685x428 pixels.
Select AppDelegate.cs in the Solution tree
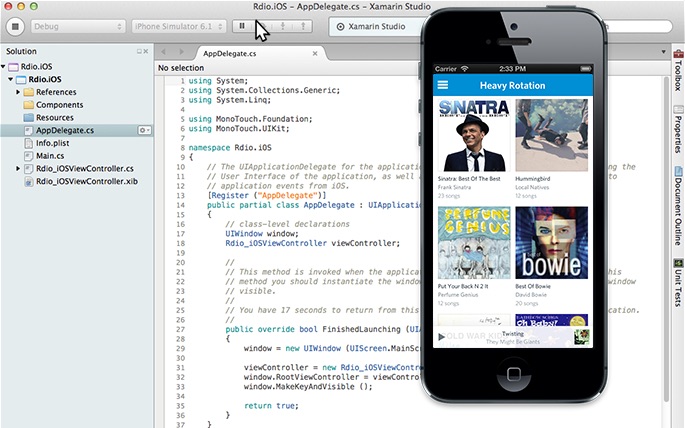coord(65,130)
